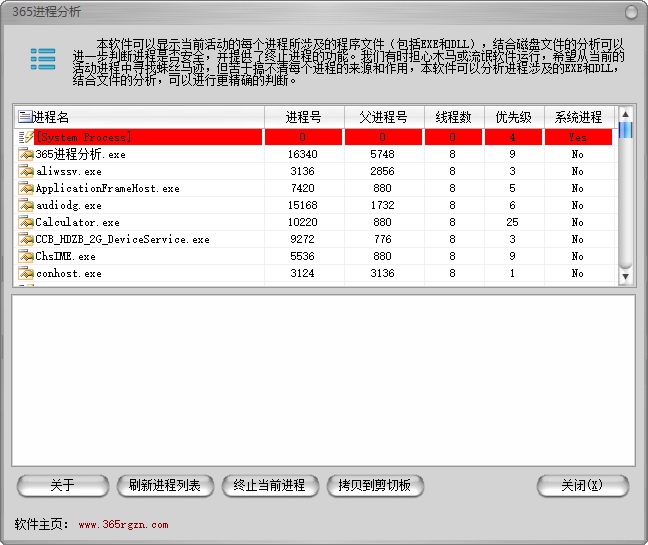The image size is (648, 545).
Task: Click the icon next to 365进程分析.exe
Action: click(26, 154)
